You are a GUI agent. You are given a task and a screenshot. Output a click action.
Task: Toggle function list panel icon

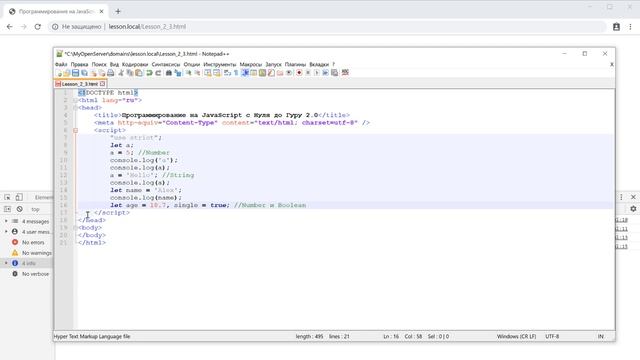(x=271, y=73)
